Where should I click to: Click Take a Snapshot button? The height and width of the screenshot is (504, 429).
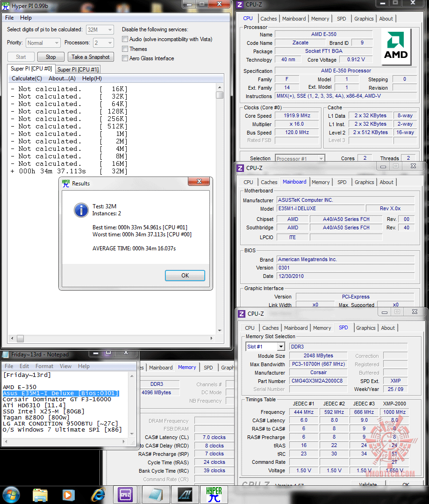point(91,57)
